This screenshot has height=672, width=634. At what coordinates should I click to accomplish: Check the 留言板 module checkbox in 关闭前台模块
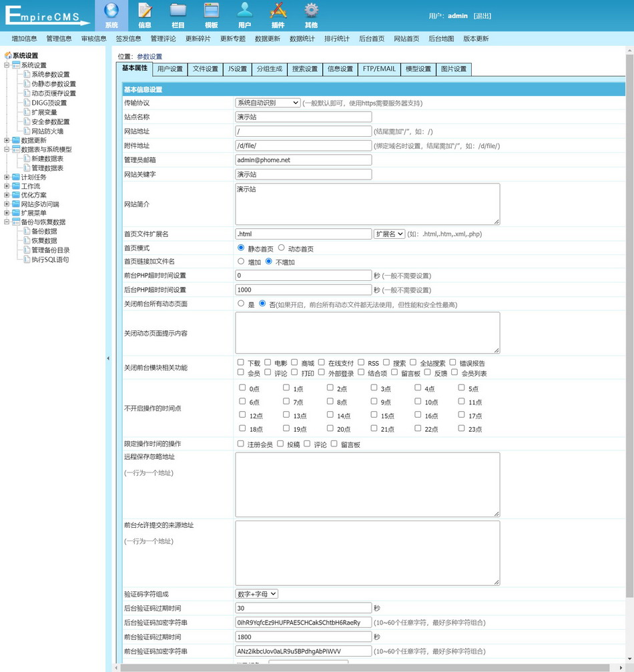(x=394, y=372)
